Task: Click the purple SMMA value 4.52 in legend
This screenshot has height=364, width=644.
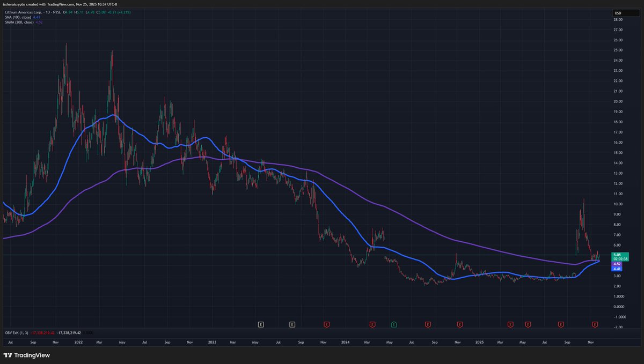Action: coord(39,22)
